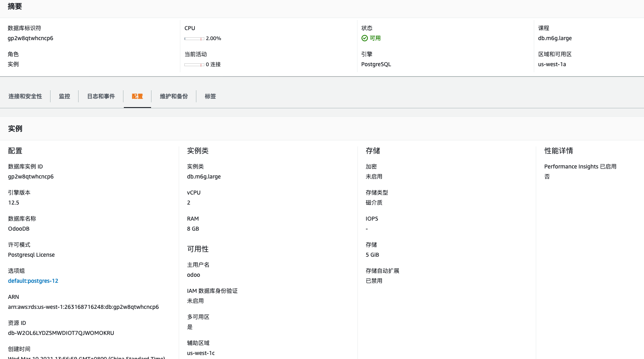Screen dimensions: 644x359
Task: Click the Performance Insights 已启用 label
Action: [x=580, y=166]
